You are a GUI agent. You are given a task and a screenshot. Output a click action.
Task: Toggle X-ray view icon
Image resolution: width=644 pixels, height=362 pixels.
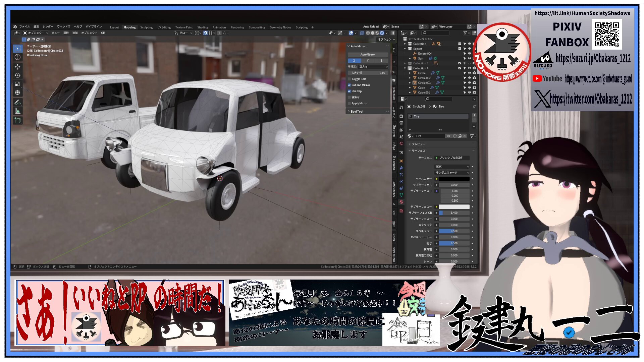362,33
